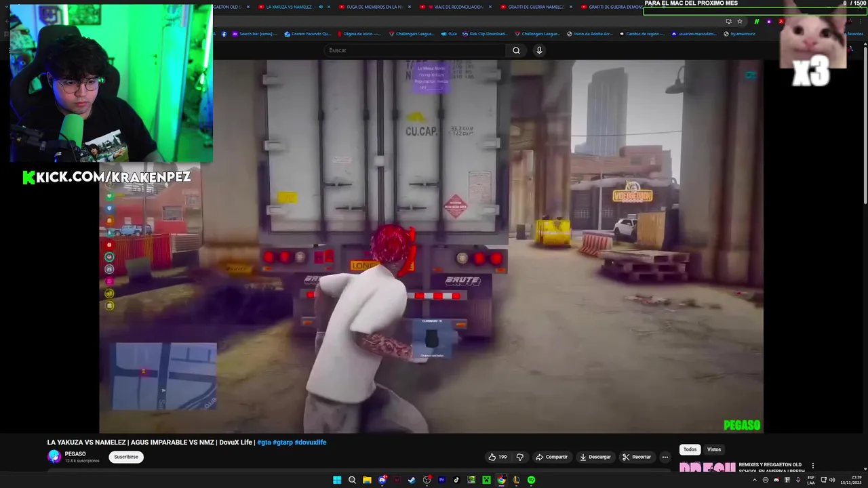Select the Vistos filter chip
Viewport: 868px width, 488px height.
(x=714, y=449)
